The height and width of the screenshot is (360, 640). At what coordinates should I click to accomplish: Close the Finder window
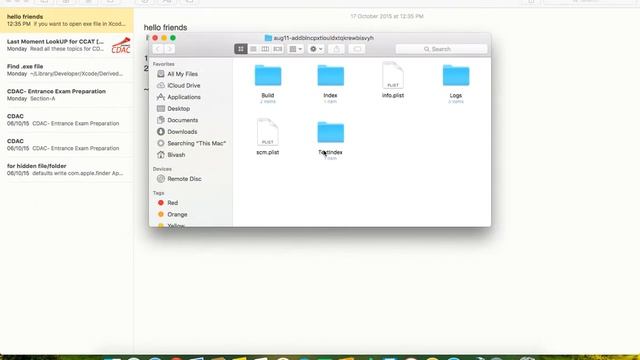point(155,38)
